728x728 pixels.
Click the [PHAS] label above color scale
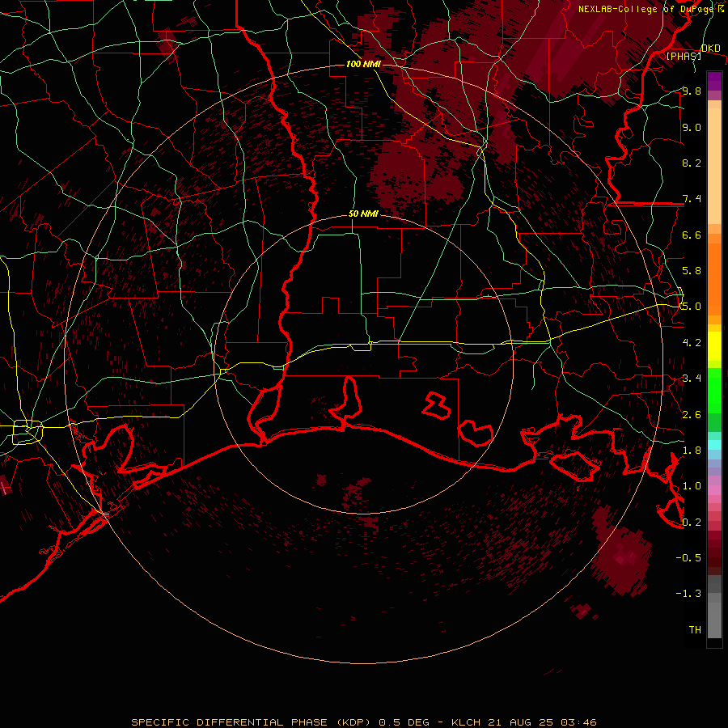click(x=684, y=56)
